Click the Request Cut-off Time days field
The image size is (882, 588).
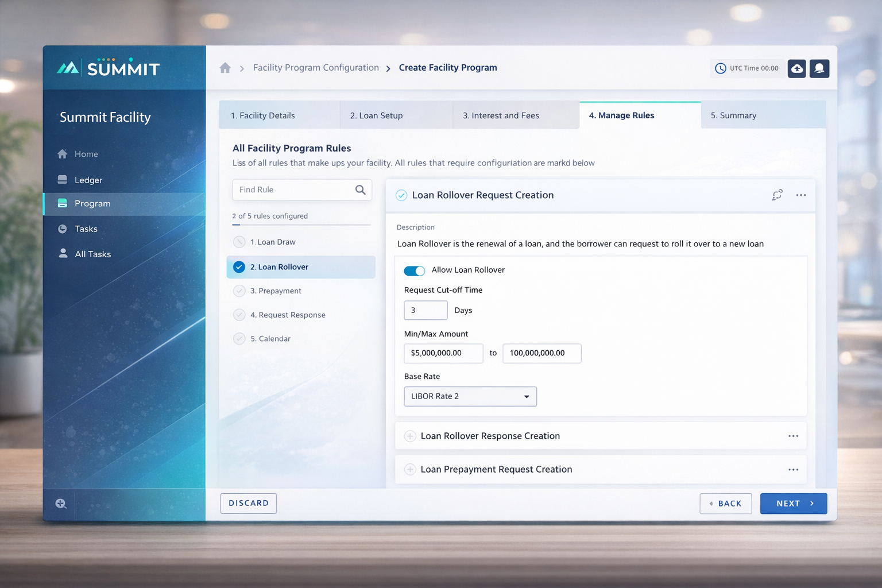point(425,310)
